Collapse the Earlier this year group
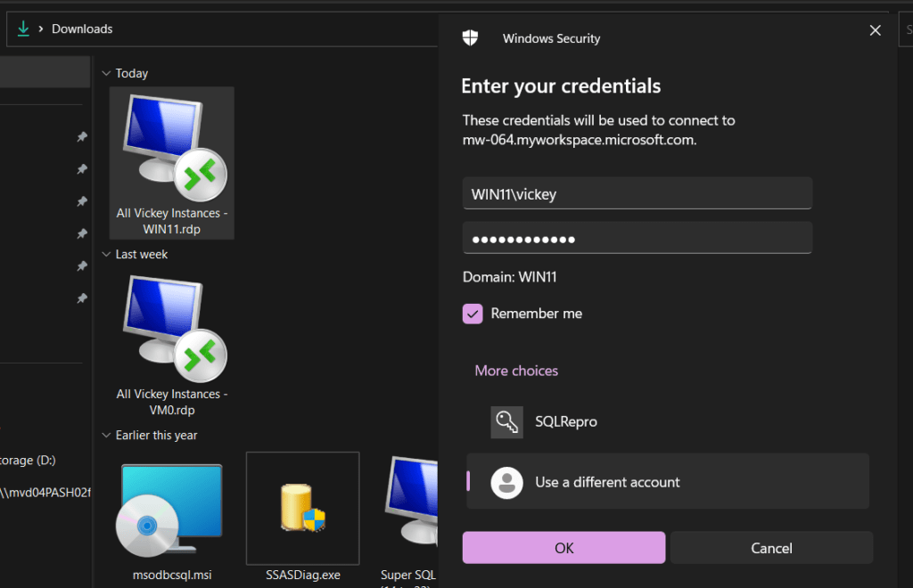 click(106, 435)
